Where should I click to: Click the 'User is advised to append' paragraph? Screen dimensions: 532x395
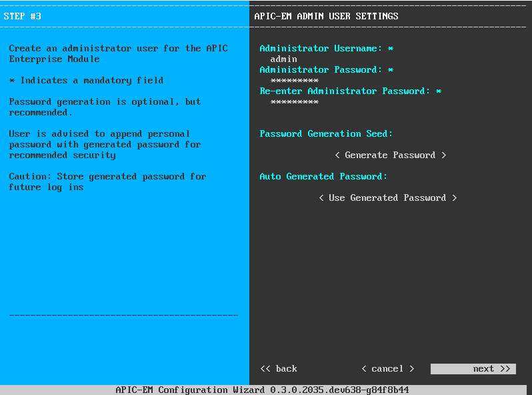coord(105,144)
